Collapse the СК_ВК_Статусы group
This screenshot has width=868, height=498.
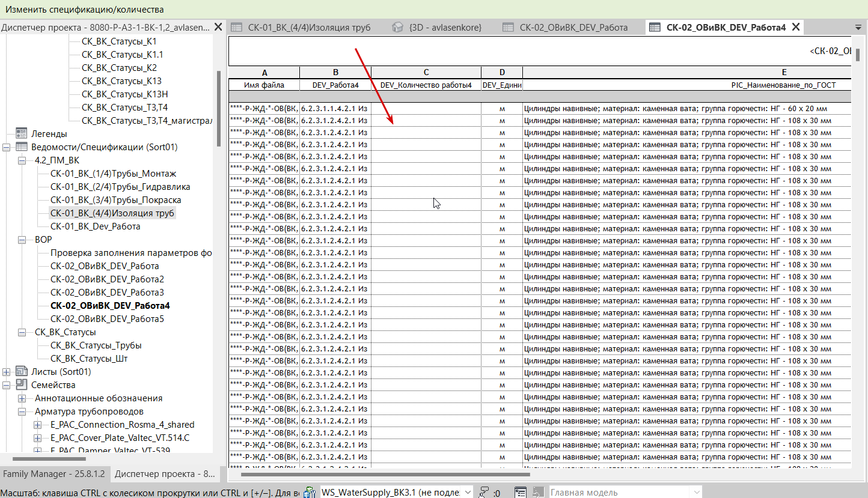point(22,332)
